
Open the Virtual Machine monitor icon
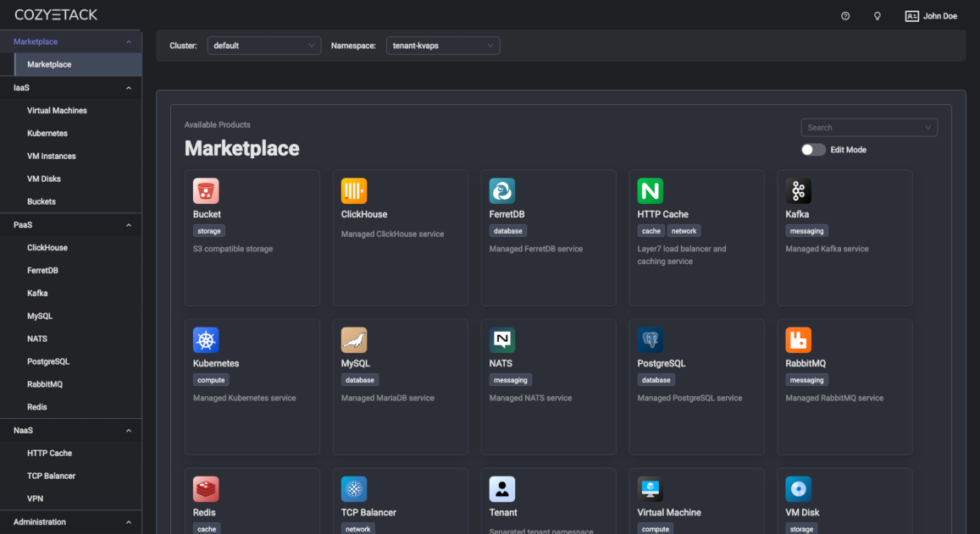[x=650, y=489]
